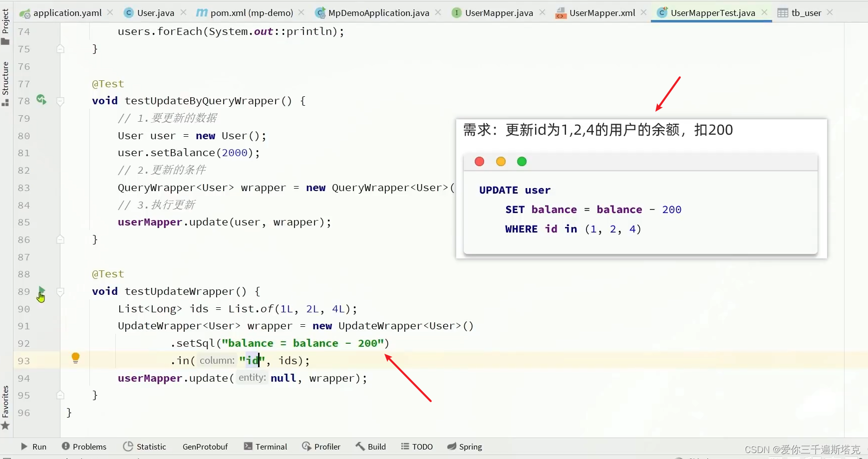The image size is (868, 459).
Task: Close the tb_user tab
Action: click(830, 12)
